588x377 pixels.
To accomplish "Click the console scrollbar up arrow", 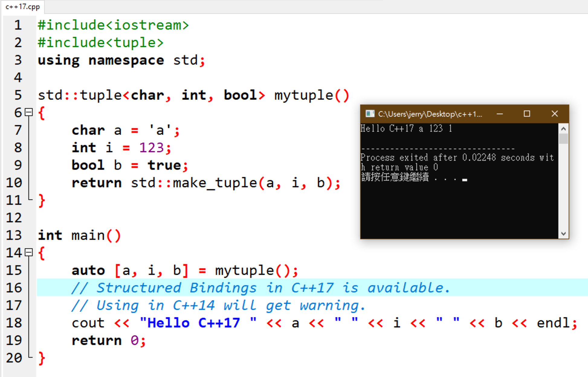I will [563, 129].
